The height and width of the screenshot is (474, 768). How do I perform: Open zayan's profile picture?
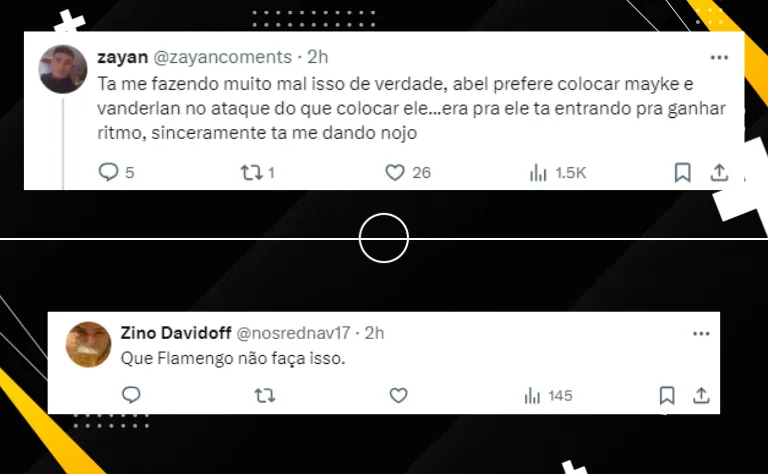point(63,69)
